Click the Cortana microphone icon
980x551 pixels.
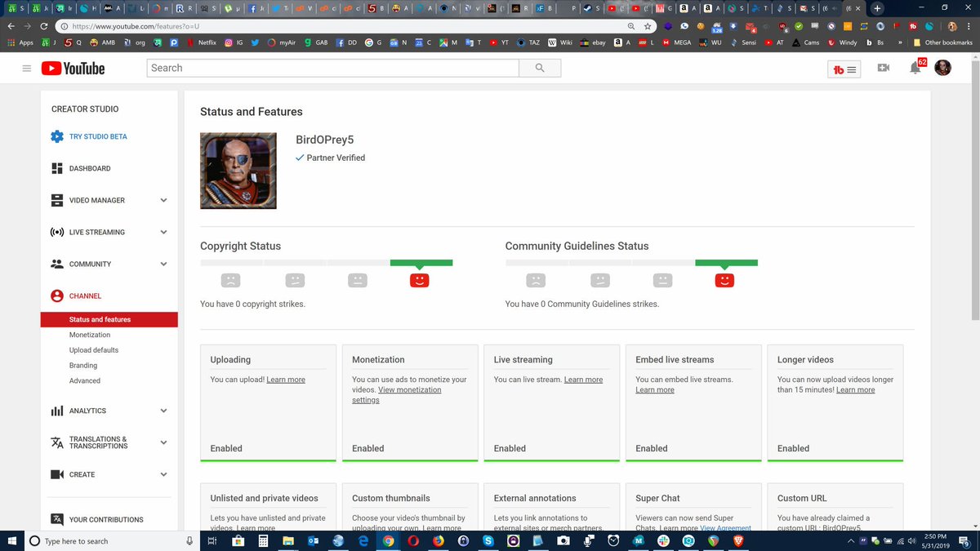189,540
